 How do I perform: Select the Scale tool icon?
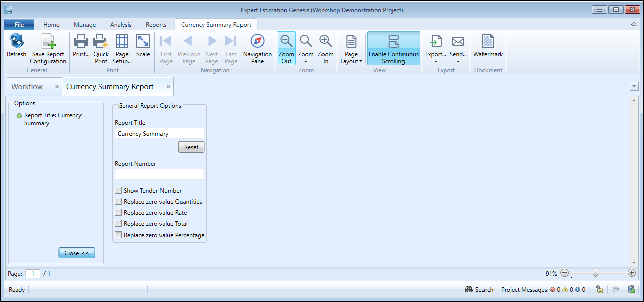tap(143, 42)
